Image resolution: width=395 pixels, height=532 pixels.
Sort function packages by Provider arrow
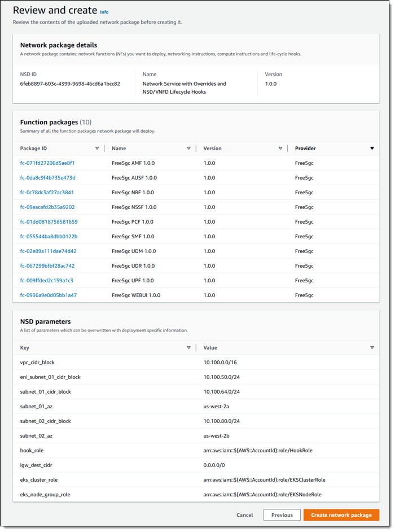click(x=372, y=149)
